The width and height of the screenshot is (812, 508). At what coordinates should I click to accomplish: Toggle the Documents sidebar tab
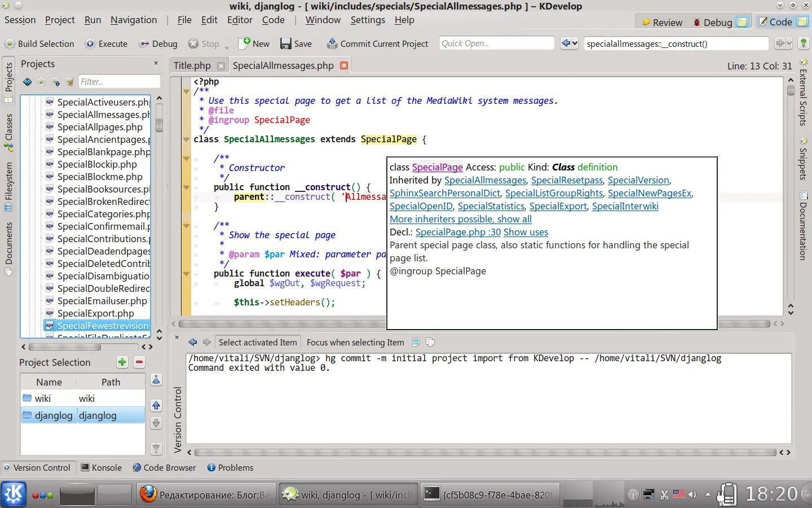pyautogui.click(x=8, y=248)
